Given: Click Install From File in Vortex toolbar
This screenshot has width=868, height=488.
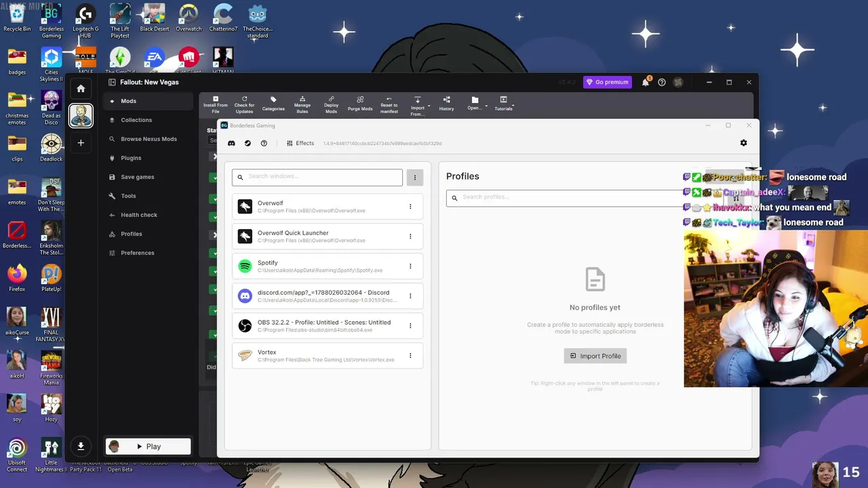Looking at the screenshot, I should pyautogui.click(x=216, y=104).
